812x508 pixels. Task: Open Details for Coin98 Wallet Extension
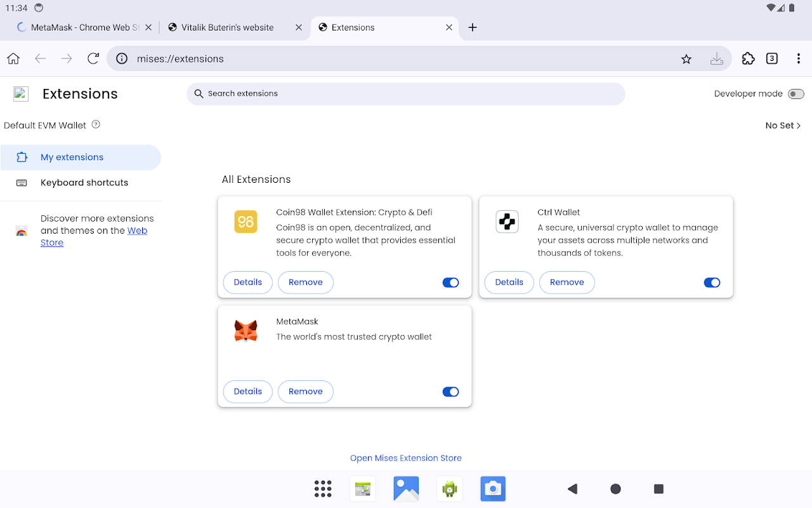coord(248,283)
